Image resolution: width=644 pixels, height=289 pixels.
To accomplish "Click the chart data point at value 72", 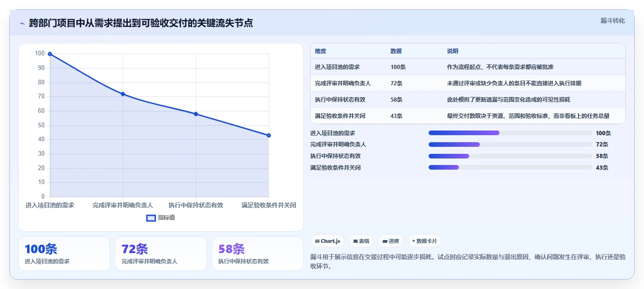I will click(x=123, y=94).
